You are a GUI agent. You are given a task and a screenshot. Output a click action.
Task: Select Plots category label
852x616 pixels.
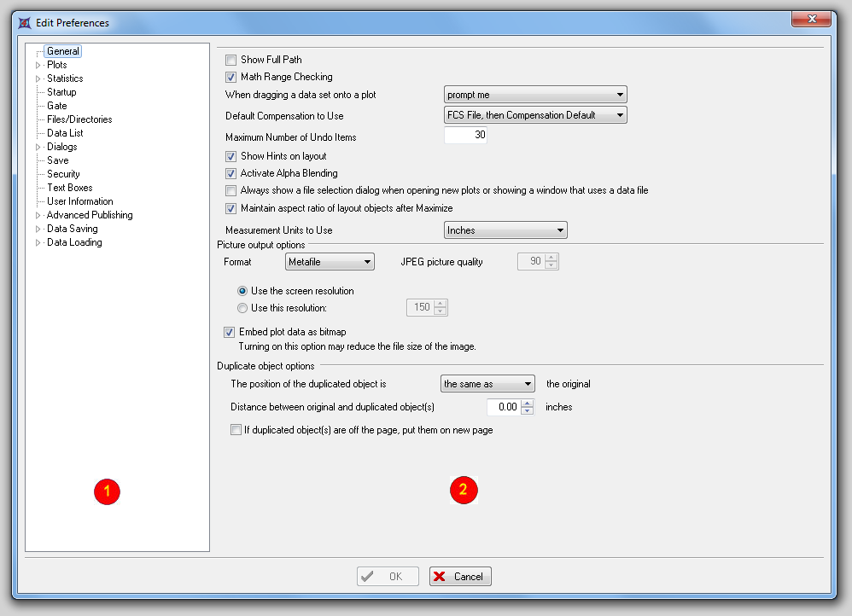(x=56, y=65)
